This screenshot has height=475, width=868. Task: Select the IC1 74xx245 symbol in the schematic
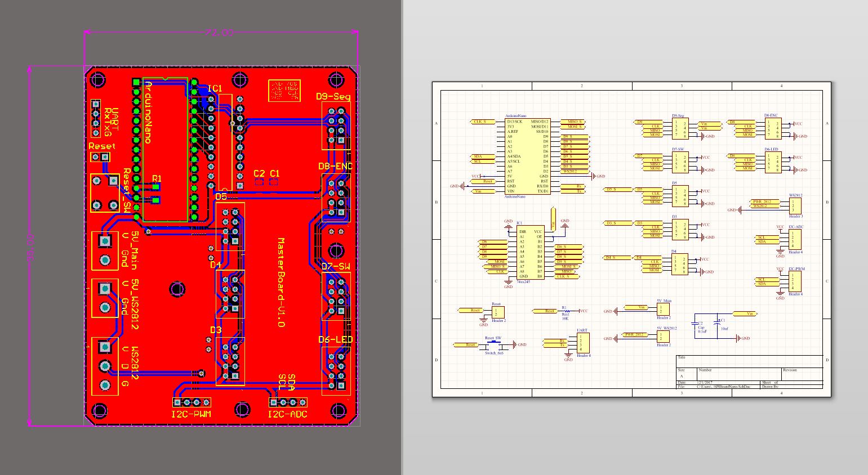[x=531, y=253]
